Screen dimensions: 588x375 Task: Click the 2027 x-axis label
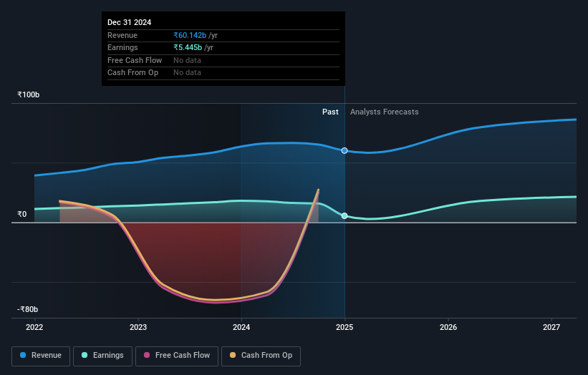[551, 328]
